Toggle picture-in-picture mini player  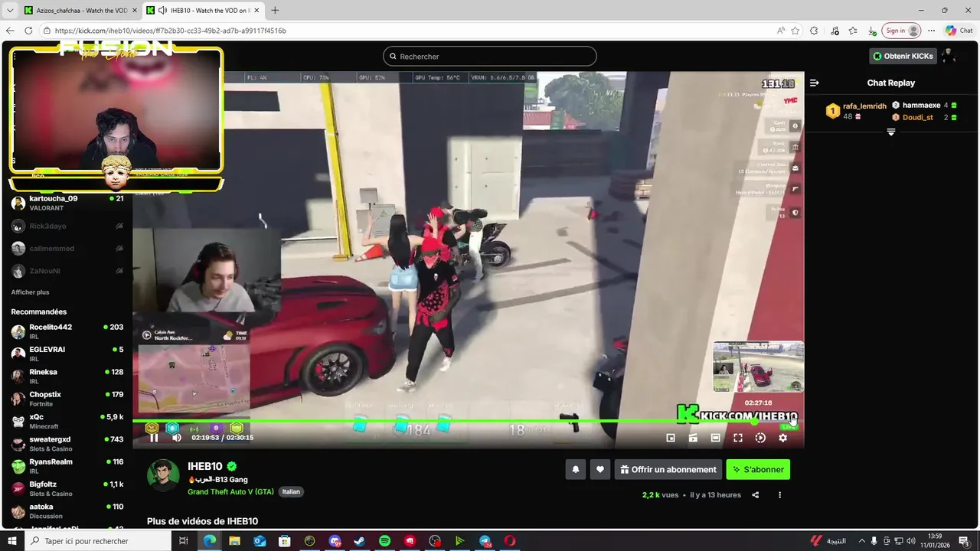[x=671, y=438]
